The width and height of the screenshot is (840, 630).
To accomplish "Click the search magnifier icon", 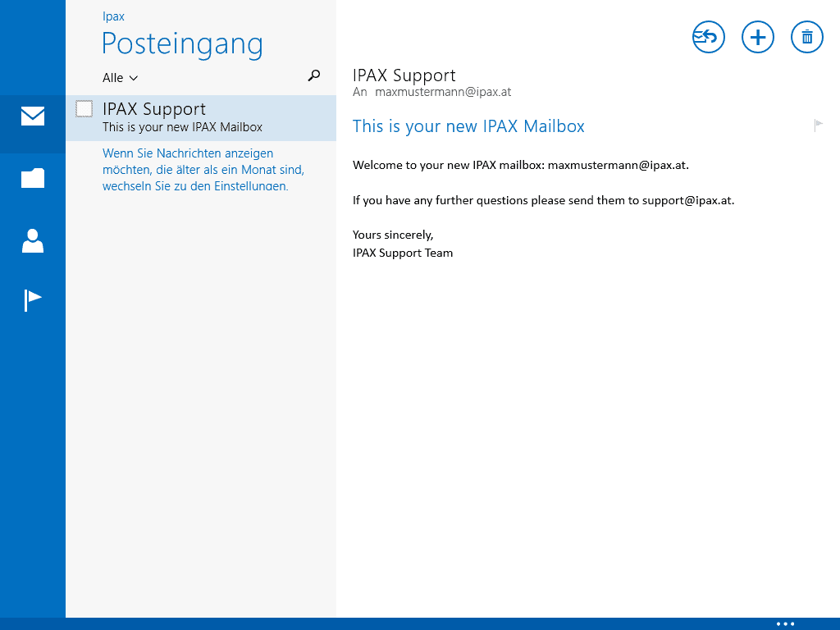I will pyautogui.click(x=313, y=76).
